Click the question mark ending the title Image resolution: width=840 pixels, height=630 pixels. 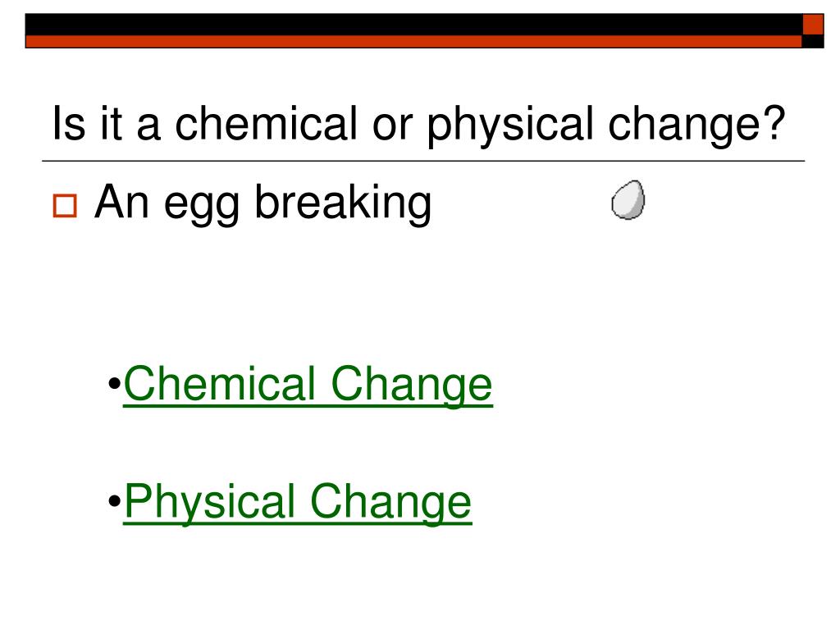pos(775,123)
